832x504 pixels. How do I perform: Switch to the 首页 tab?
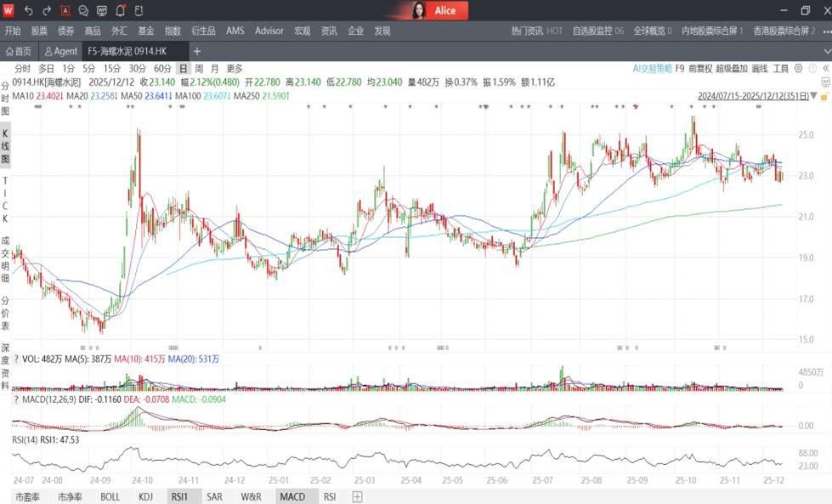point(20,51)
